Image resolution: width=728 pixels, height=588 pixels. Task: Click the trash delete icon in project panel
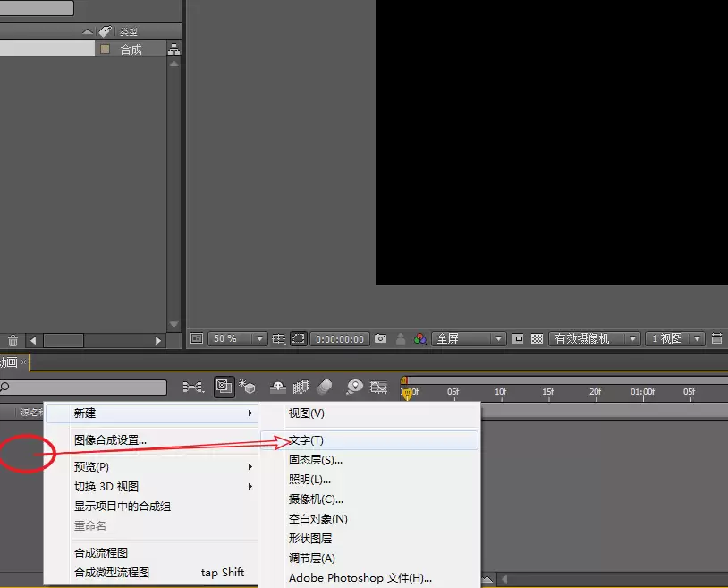click(13, 340)
